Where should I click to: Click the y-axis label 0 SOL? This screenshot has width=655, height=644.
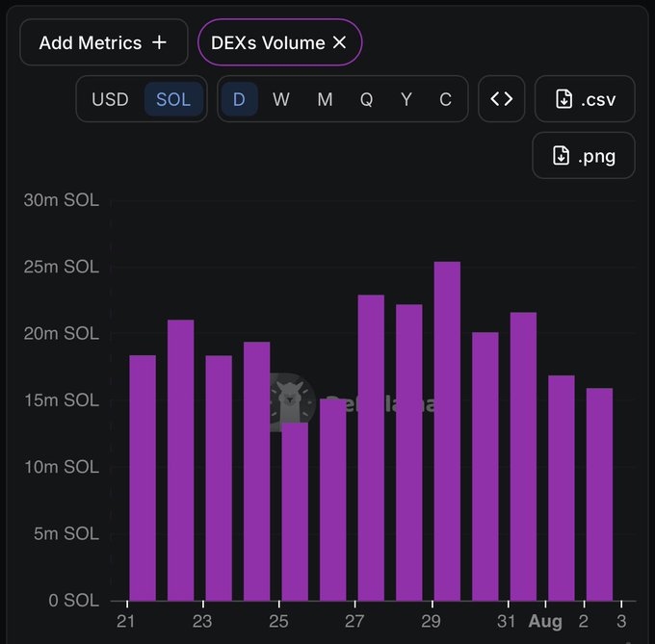(x=73, y=600)
